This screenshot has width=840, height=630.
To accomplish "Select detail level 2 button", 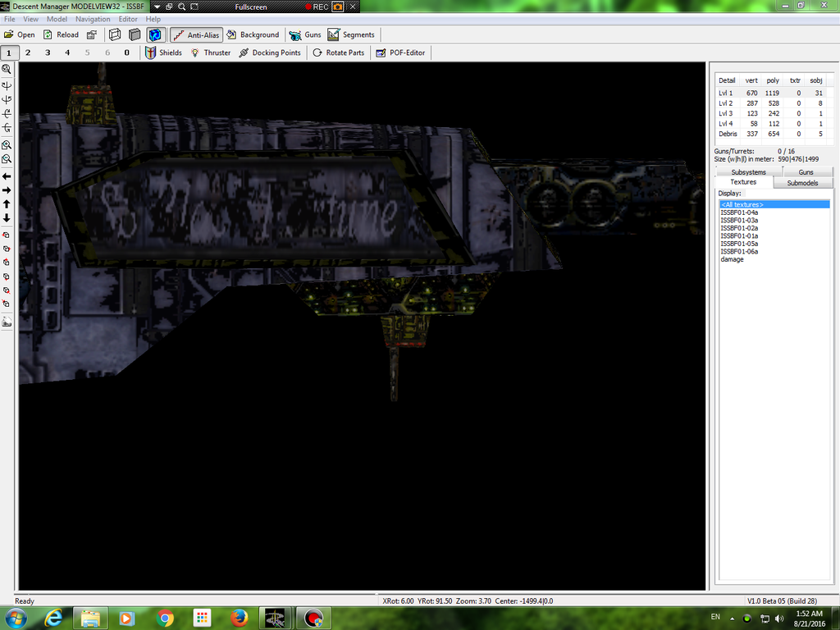I will (x=28, y=52).
